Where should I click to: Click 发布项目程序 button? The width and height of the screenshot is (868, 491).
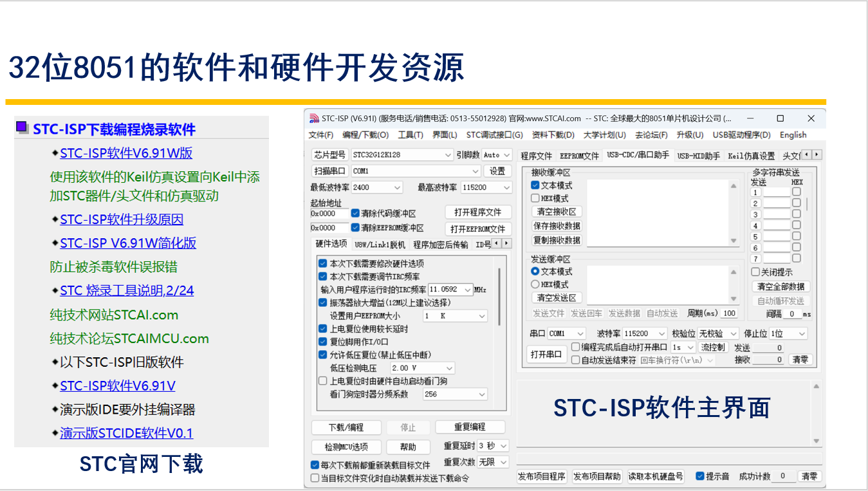(542, 476)
